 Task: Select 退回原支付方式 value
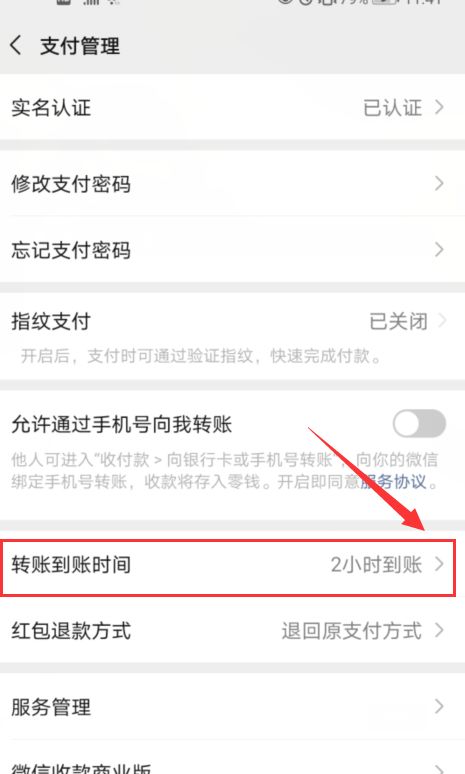351,631
